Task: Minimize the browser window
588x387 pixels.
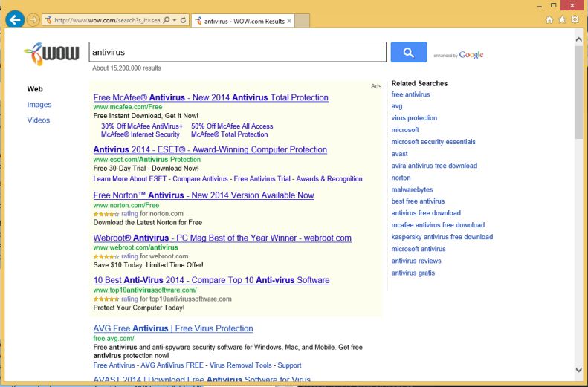Action: point(540,6)
